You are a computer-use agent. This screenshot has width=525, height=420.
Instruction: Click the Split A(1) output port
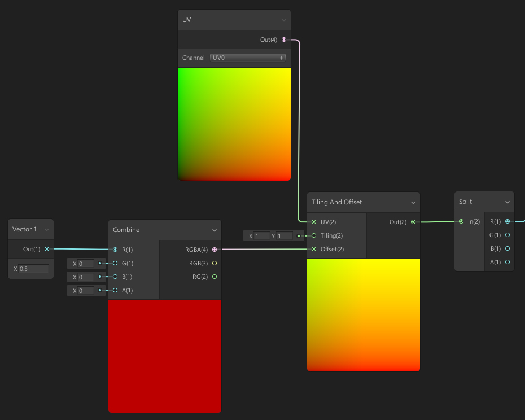point(508,262)
